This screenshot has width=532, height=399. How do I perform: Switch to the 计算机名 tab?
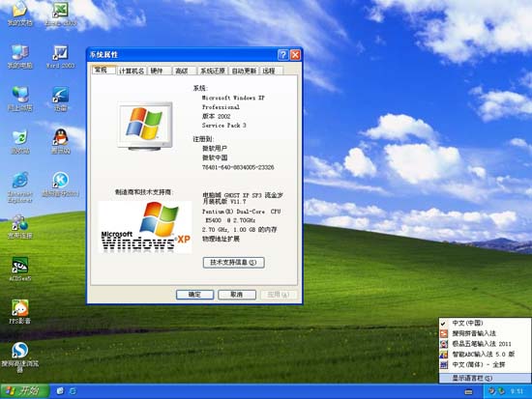click(x=132, y=71)
